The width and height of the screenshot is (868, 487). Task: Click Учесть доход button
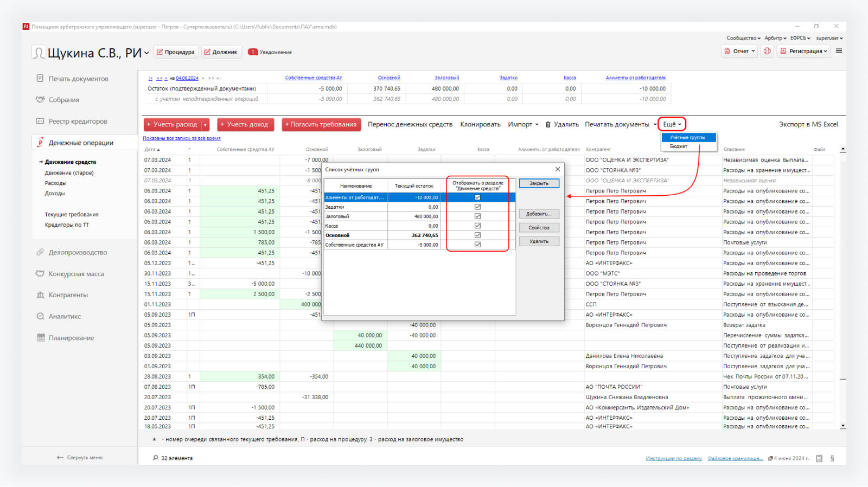[x=245, y=125]
